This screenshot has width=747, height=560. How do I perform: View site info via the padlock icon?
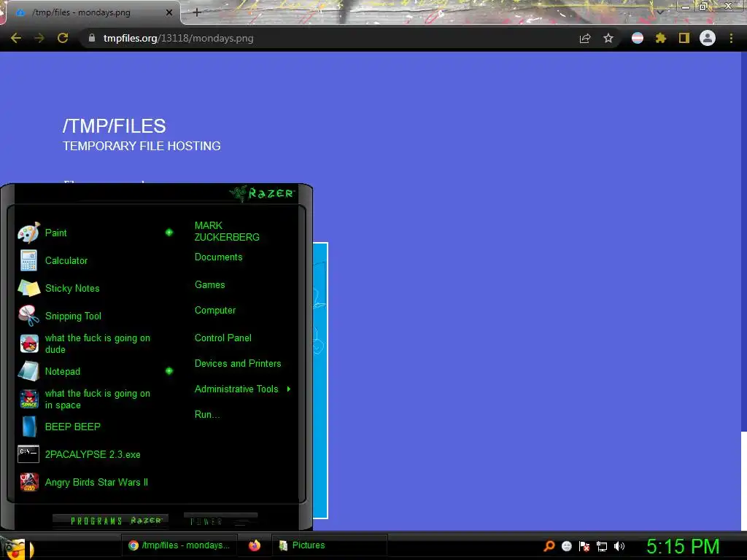click(92, 38)
